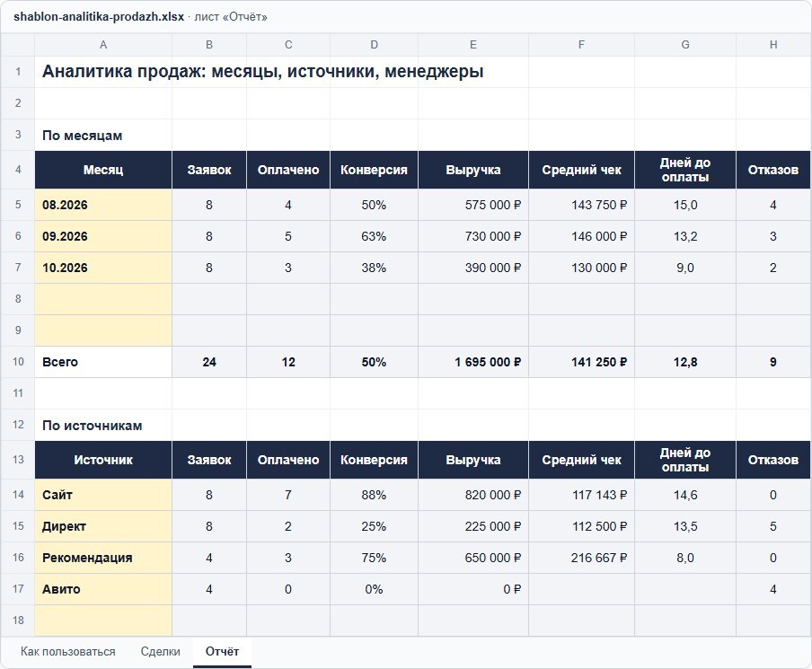The image size is (812, 669).
Task: Select column E header
Action: [472, 45]
